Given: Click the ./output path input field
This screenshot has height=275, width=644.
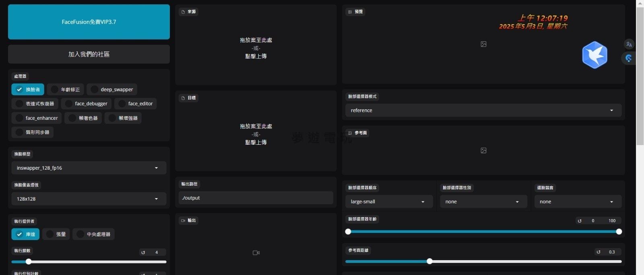Looking at the screenshot, I should (x=256, y=198).
